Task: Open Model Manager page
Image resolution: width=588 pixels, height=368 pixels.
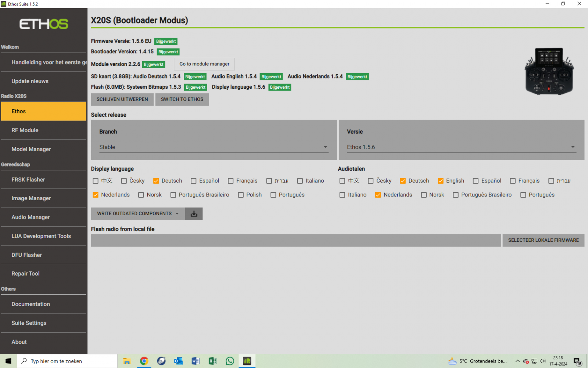Action: pyautogui.click(x=44, y=149)
